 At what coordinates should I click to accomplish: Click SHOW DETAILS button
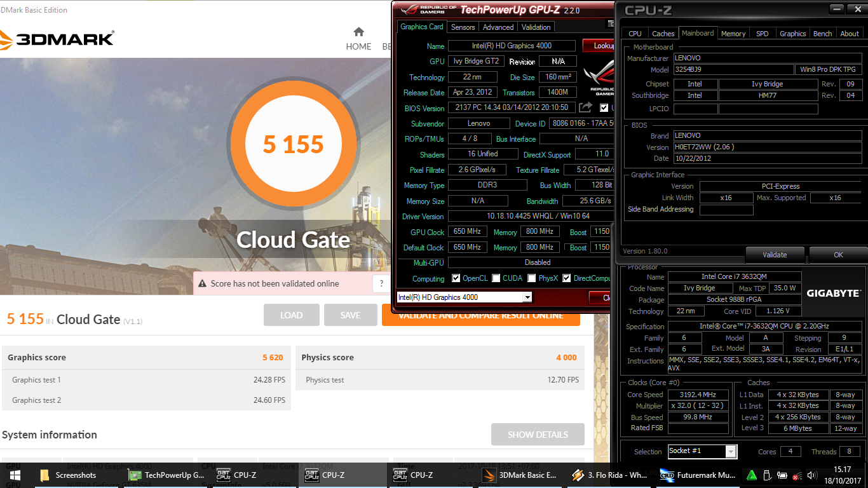tap(538, 435)
